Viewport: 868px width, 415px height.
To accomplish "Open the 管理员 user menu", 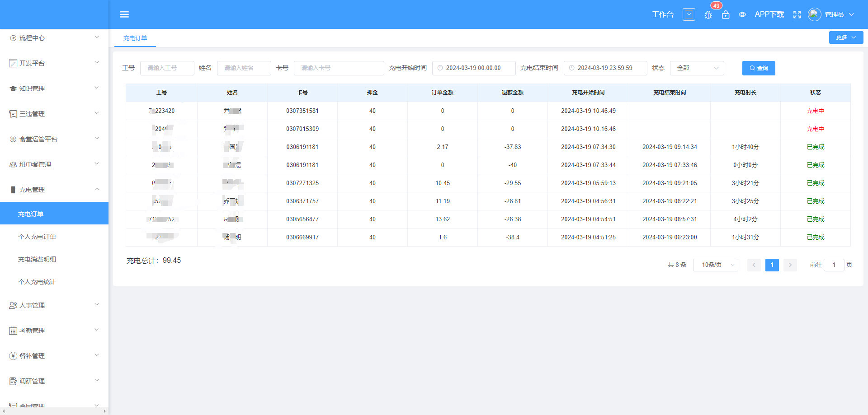I will 839,14.
